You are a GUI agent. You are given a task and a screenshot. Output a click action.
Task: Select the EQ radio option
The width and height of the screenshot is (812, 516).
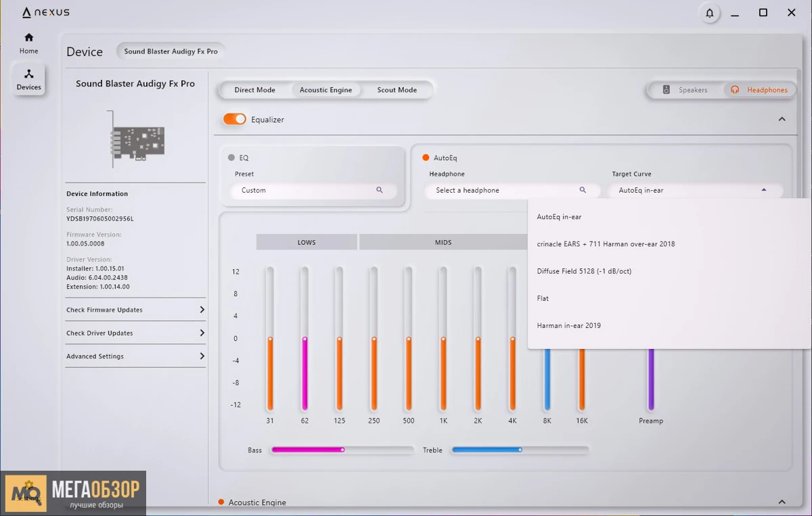coord(231,158)
